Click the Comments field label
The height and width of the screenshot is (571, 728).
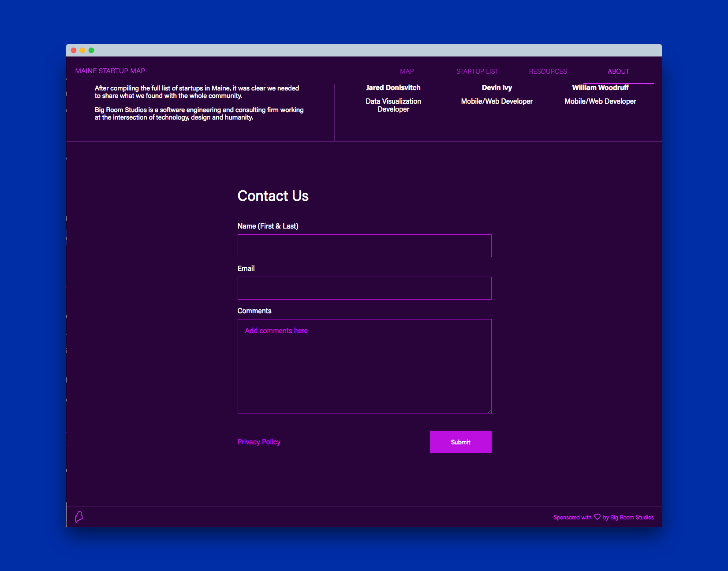pyautogui.click(x=254, y=311)
